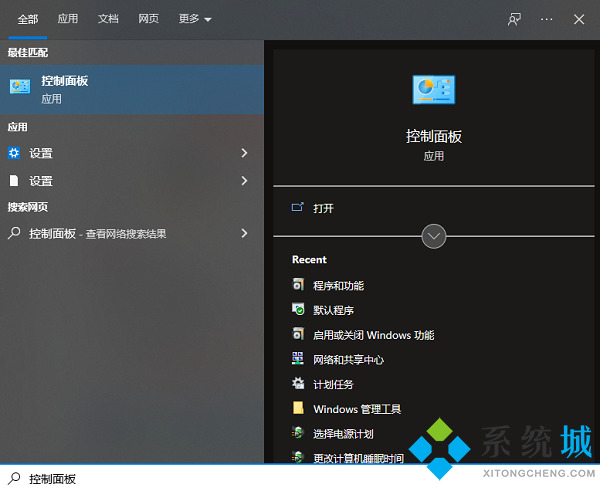Switch to the 网页 tab

pos(148,19)
